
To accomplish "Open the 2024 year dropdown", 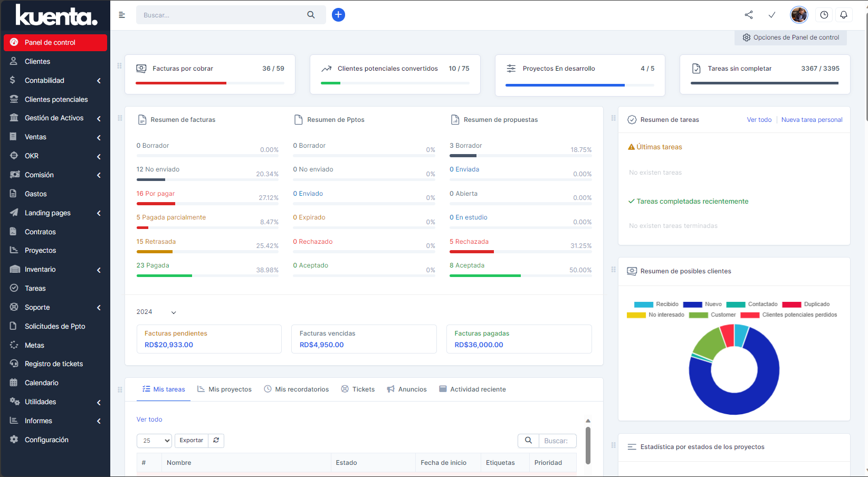I will (x=156, y=312).
